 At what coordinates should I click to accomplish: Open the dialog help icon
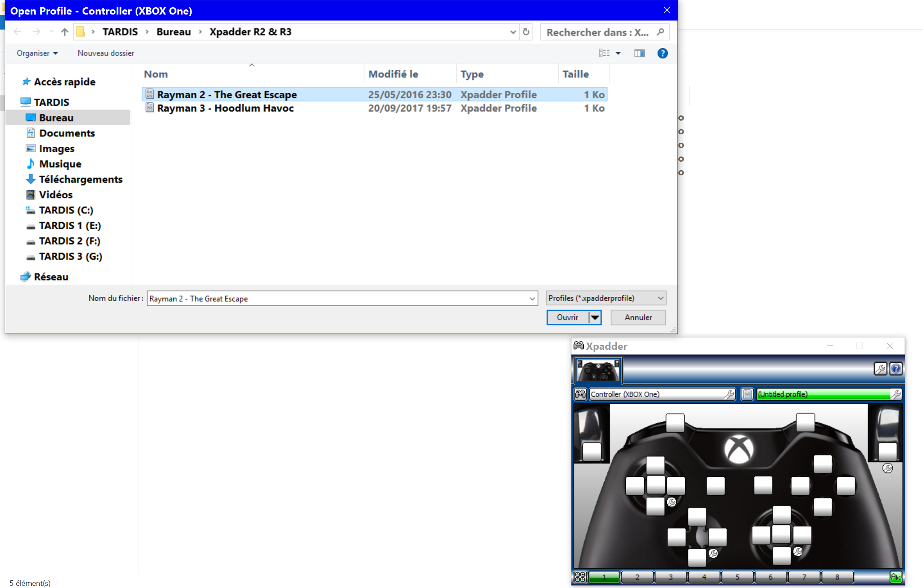point(663,53)
